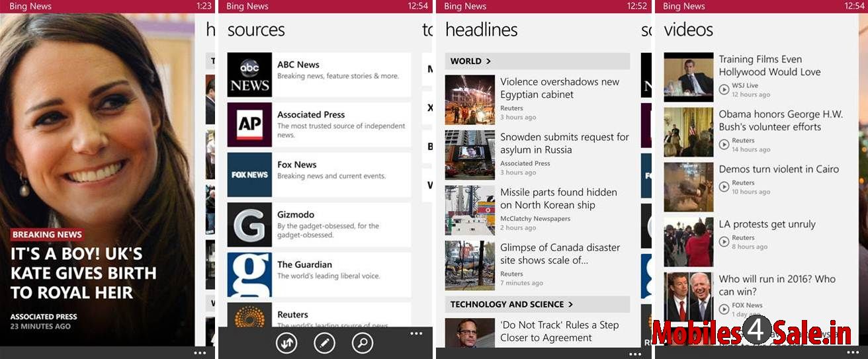This screenshot has width=868, height=359.
Task: Open the Do Not Track story thumbnail
Action: click(470, 333)
